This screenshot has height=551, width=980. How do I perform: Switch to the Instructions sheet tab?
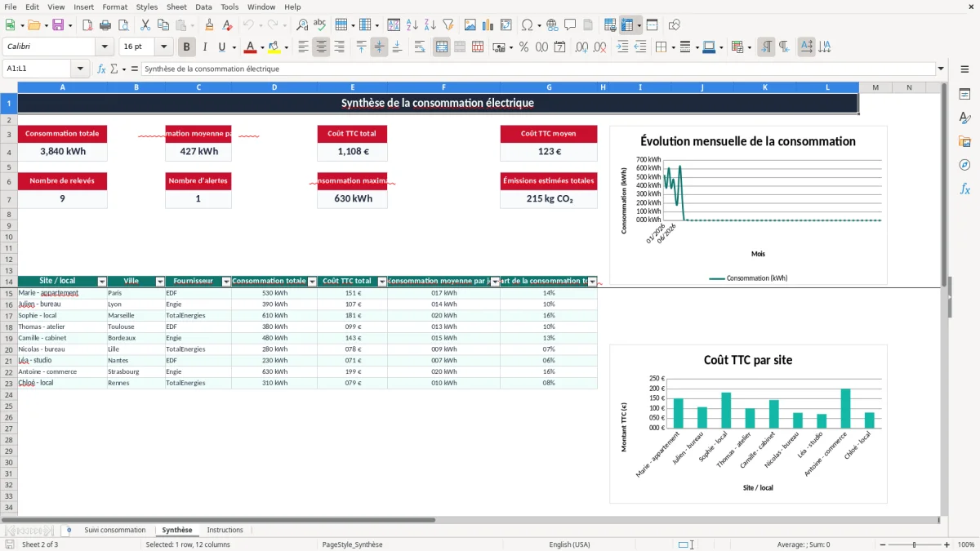pyautogui.click(x=225, y=530)
